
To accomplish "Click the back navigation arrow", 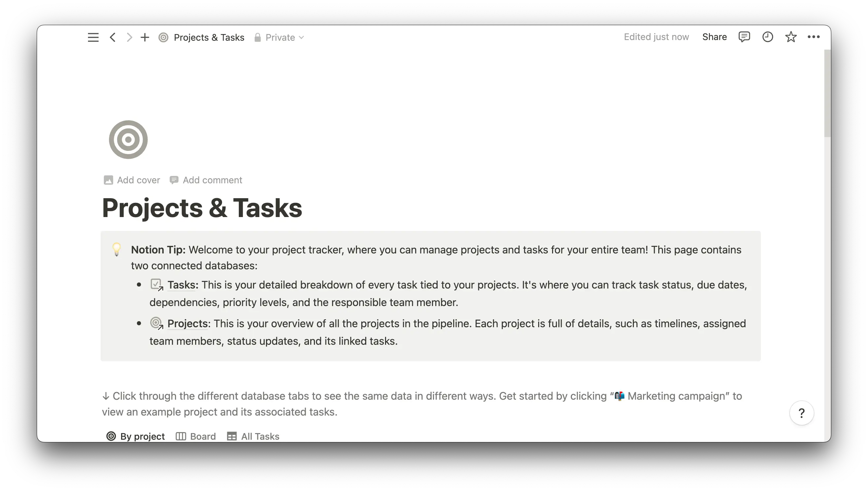I will [112, 37].
